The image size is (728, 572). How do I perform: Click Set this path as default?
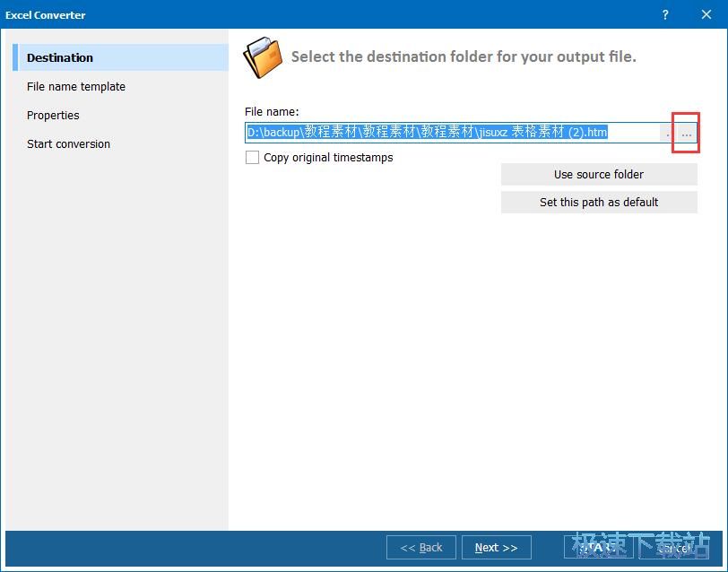click(599, 203)
